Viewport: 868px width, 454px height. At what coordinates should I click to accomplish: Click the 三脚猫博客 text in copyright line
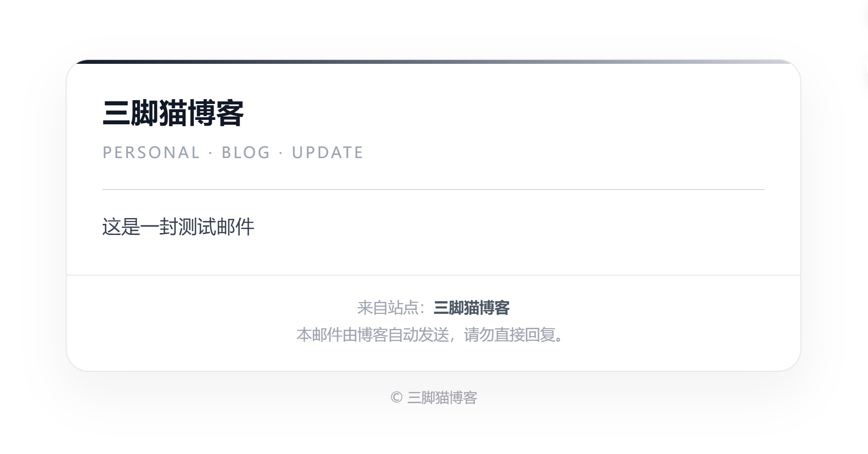pyautogui.click(x=442, y=398)
